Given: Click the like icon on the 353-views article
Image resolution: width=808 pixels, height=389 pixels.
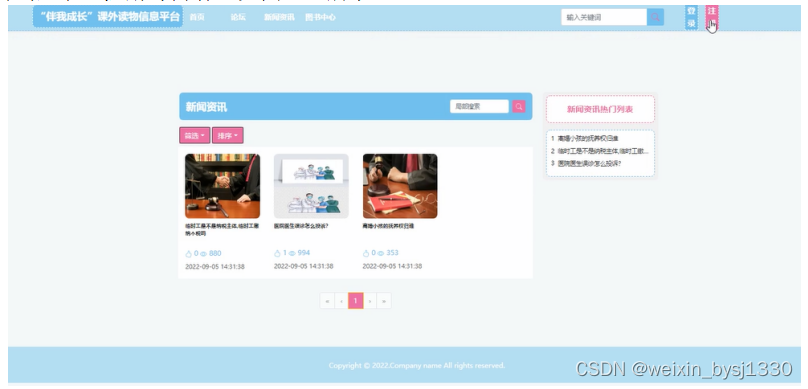Looking at the screenshot, I should [x=366, y=253].
